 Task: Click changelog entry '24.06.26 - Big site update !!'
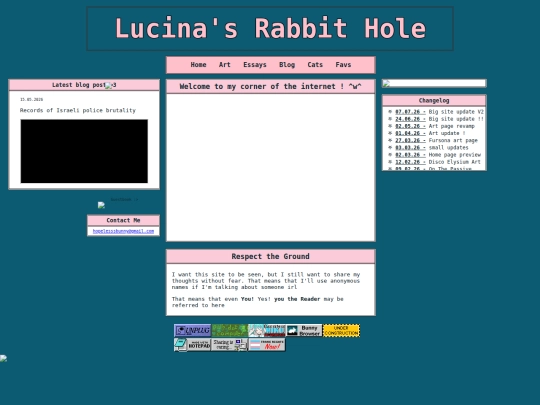439,119
